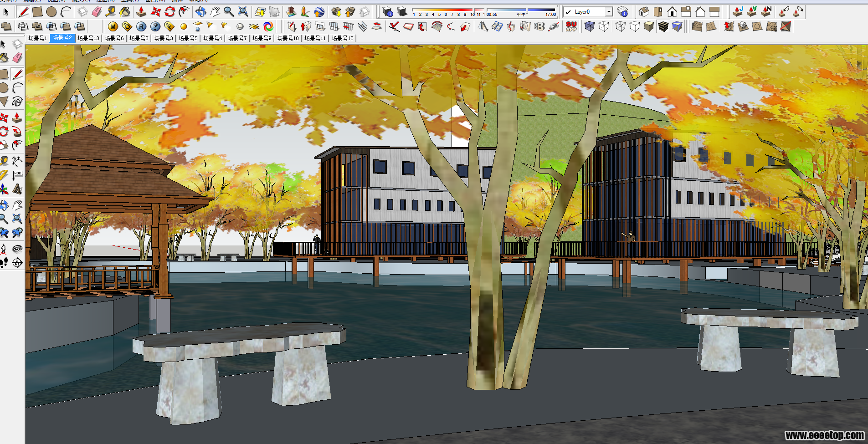Toggle Google Earth terrain icon
868x444 pixels.
click(x=274, y=11)
